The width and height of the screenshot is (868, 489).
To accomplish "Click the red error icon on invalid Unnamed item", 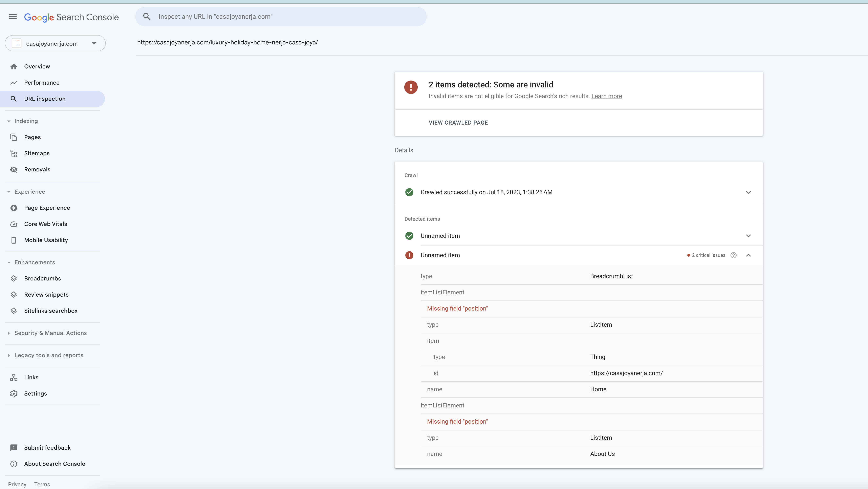I will click(x=409, y=255).
